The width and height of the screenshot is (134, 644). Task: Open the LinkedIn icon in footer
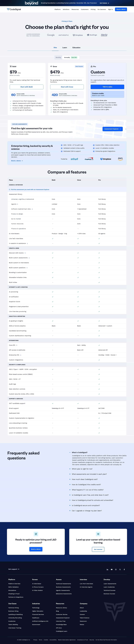click(x=108, y=569)
